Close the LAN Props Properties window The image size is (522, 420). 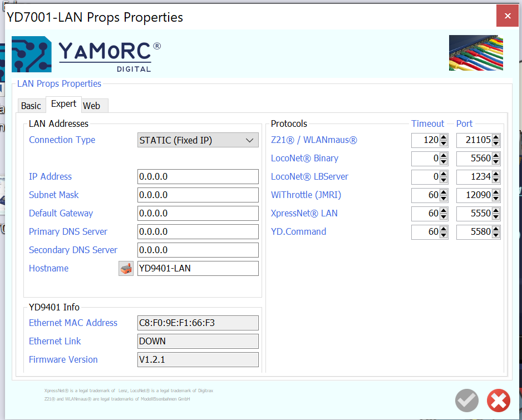tap(508, 16)
